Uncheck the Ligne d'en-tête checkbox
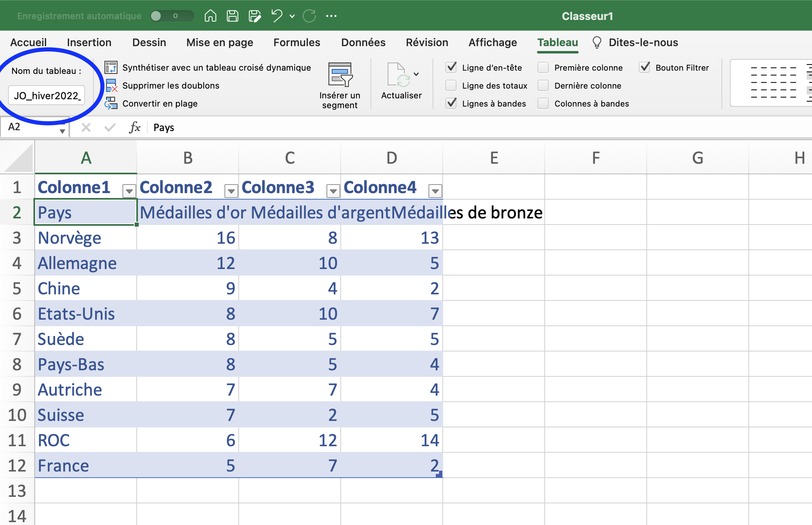The width and height of the screenshot is (812, 525). 451,67
